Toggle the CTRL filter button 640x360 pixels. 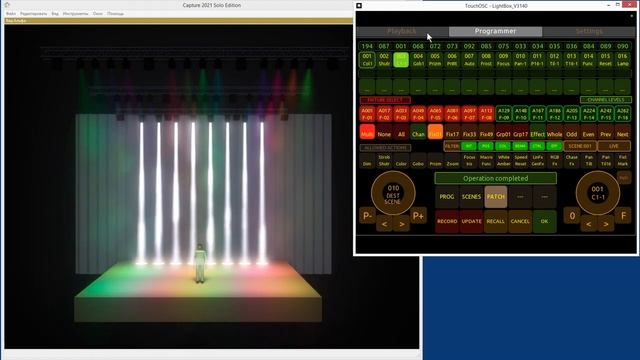tap(537, 146)
